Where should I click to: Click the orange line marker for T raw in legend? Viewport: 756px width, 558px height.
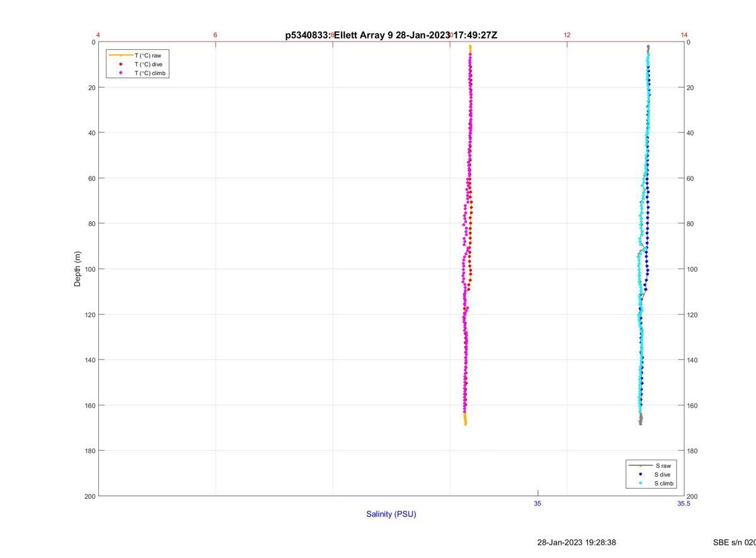pos(120,55)
